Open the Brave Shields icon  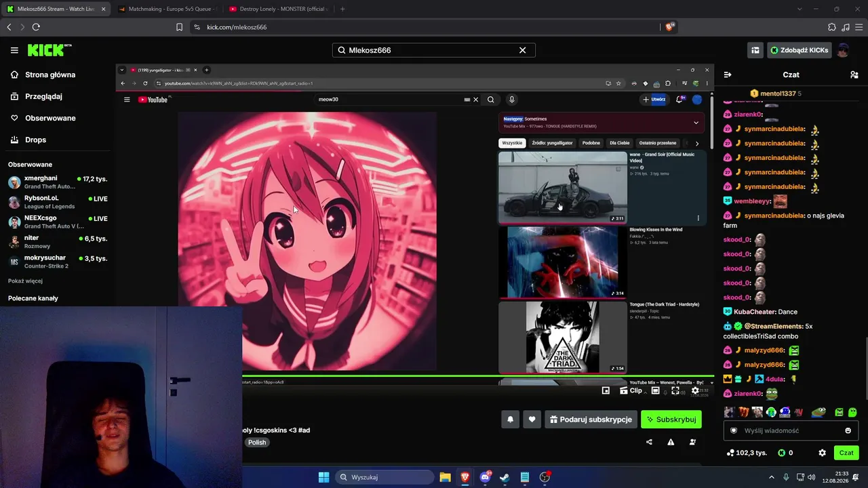[670, 27]
